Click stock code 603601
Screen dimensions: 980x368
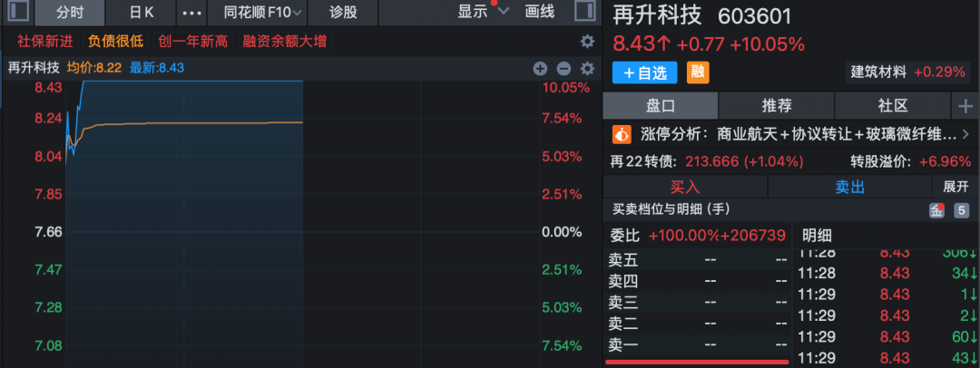(754, 15)
